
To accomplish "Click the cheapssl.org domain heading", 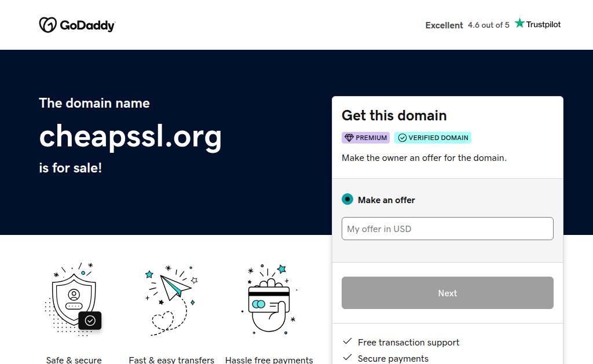I will coord(130,136).
